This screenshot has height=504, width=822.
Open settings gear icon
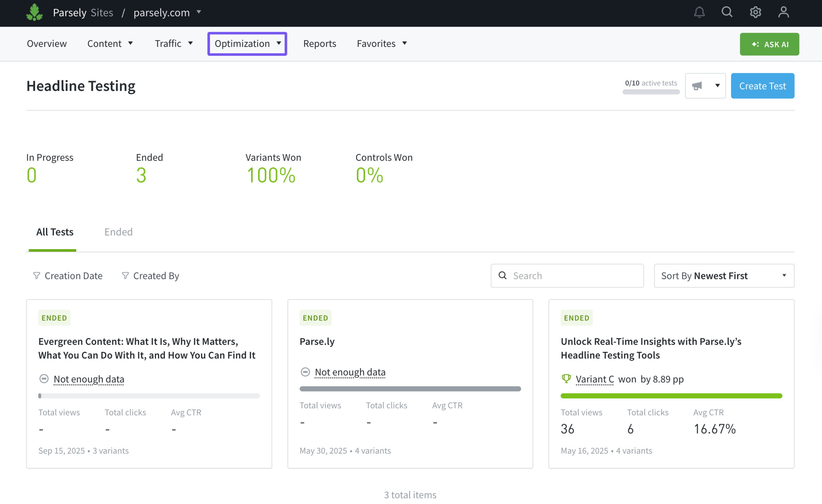pyautogui.click(x=755, y=12)
